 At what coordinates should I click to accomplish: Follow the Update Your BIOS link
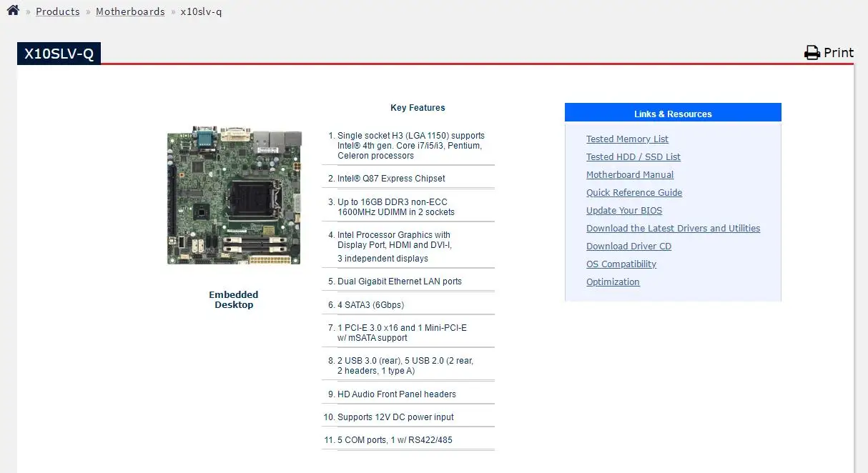pos(624,211)
